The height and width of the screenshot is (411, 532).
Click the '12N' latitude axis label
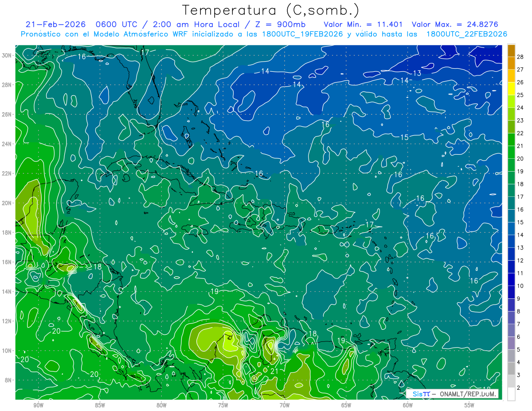(7, 321)
